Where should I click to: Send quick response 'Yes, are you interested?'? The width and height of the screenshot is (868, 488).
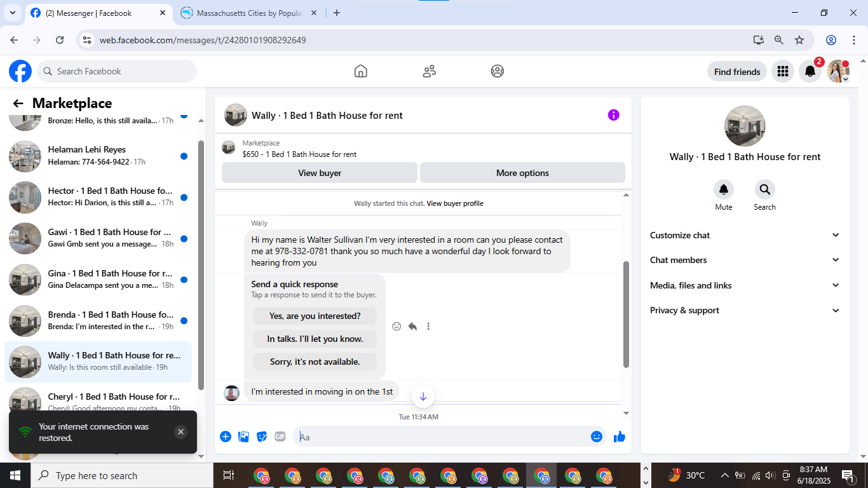click(315, 316)
